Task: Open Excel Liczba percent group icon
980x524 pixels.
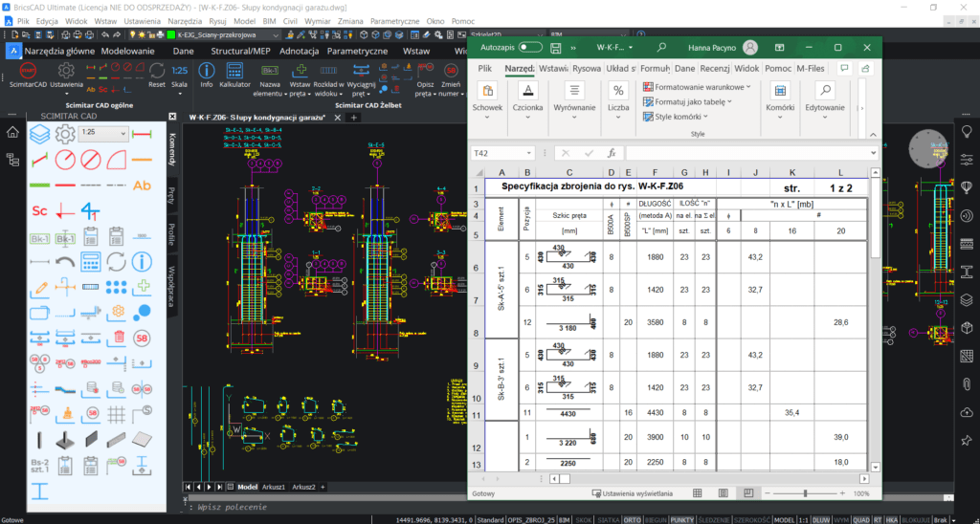Action: click(618, 91)
